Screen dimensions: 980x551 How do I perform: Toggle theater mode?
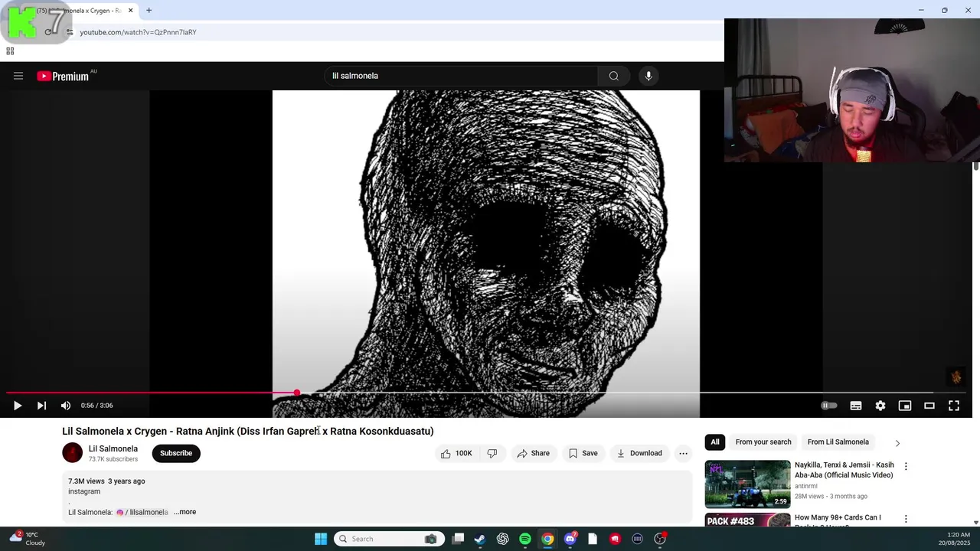(929, 406)
